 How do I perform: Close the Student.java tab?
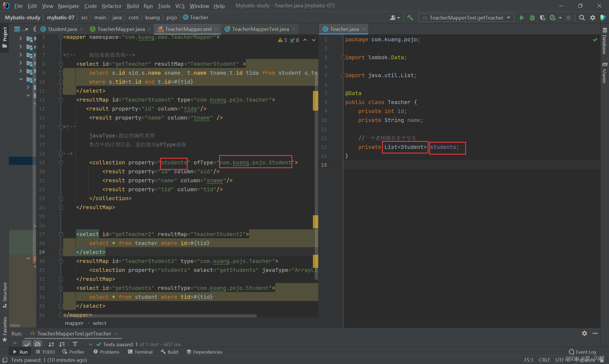click(82, 29)
